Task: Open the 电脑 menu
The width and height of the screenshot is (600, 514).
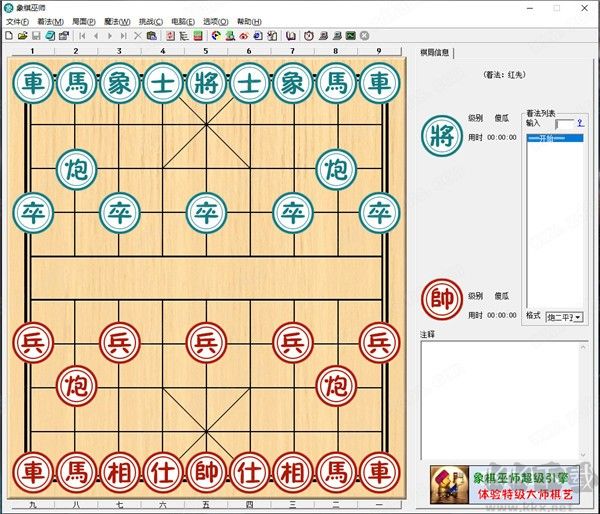Action: [x=184, y=21]
